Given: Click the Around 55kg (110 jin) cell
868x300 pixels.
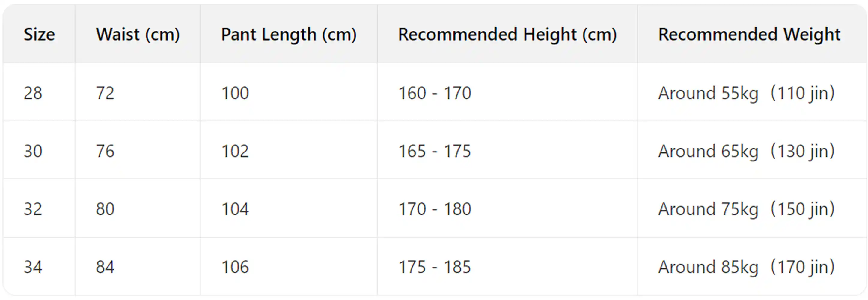Looking at the screenshot, I should 746,93.
